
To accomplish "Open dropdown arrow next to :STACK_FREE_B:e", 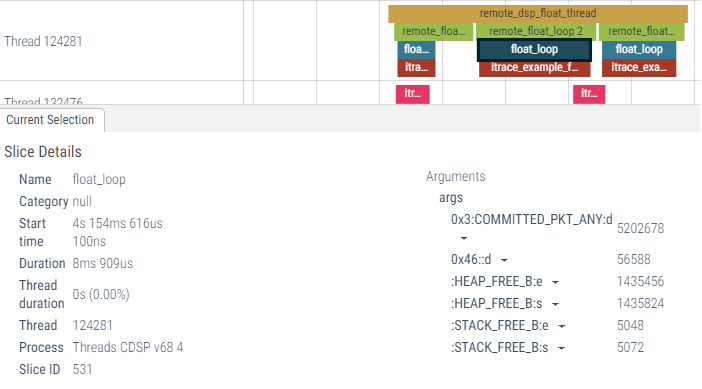I will point(561,326).
